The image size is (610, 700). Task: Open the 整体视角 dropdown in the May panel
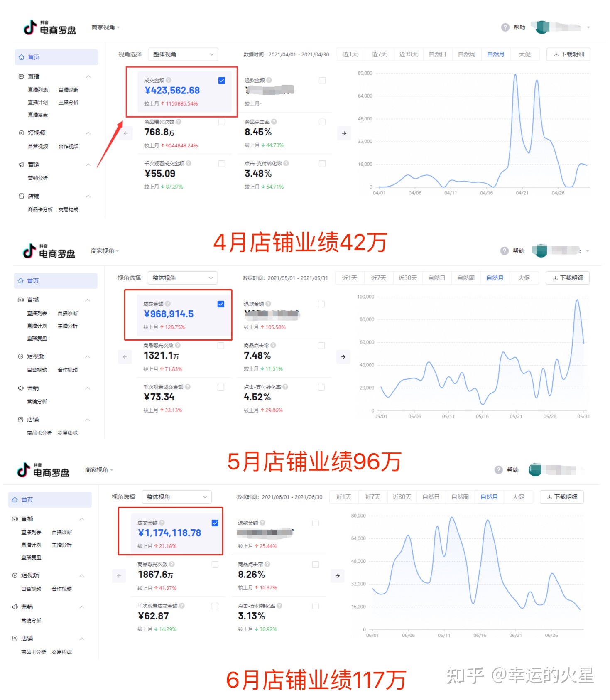click(182, 278)
